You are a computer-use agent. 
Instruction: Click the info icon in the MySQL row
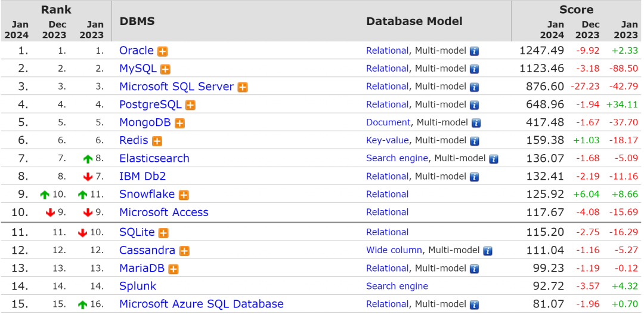(x=475, y=69)
